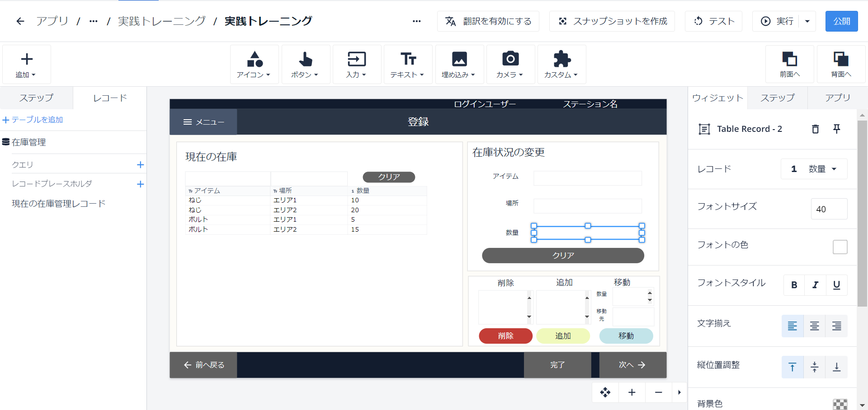
Task: Switch to the レコード tab
Action: [110, 98]
